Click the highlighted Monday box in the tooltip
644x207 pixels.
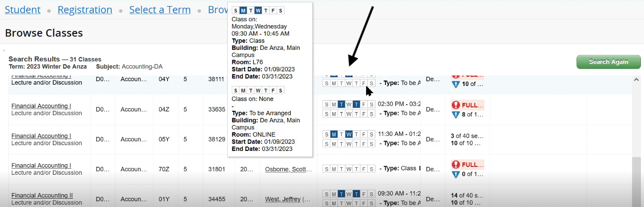tap(243, 11)
